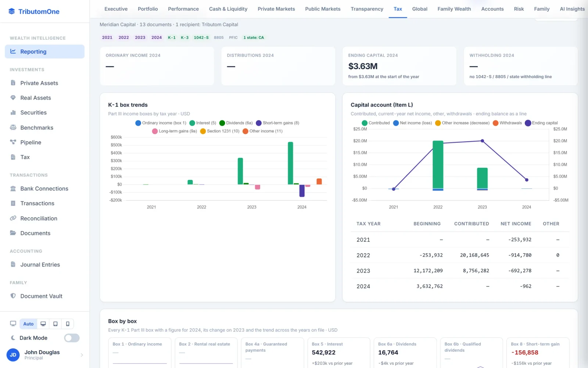The height and width of the screenshot is (368, 588).
Task: Select the mobile phone layout icon
Action: (68, 324)
